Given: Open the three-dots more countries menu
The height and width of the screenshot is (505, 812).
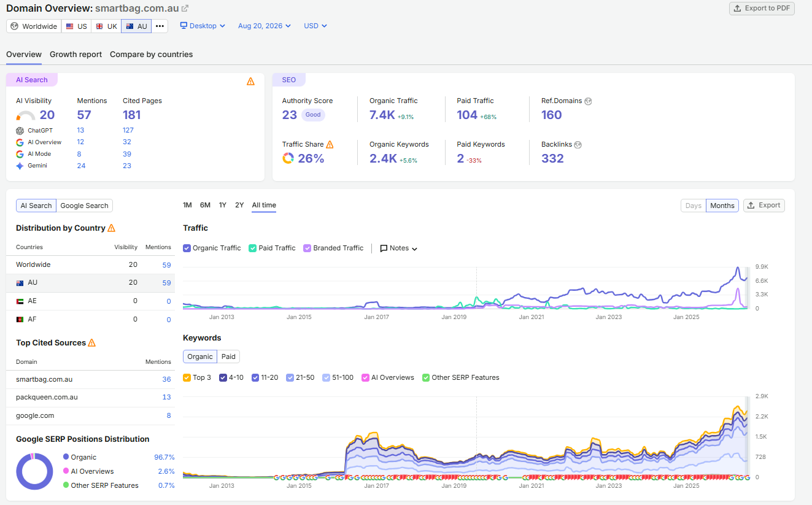Looking at the screenshot, I should pyautogui.click(x=160, y=26).
